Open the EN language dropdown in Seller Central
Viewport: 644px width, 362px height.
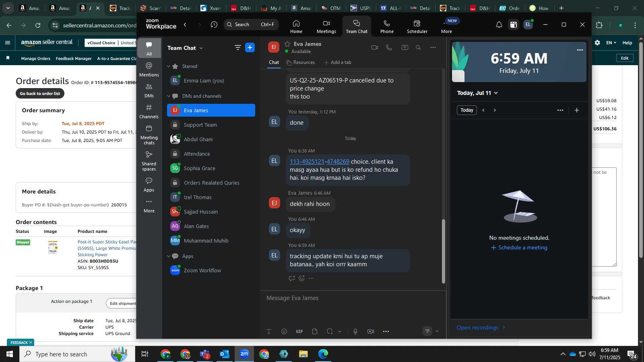611,43
